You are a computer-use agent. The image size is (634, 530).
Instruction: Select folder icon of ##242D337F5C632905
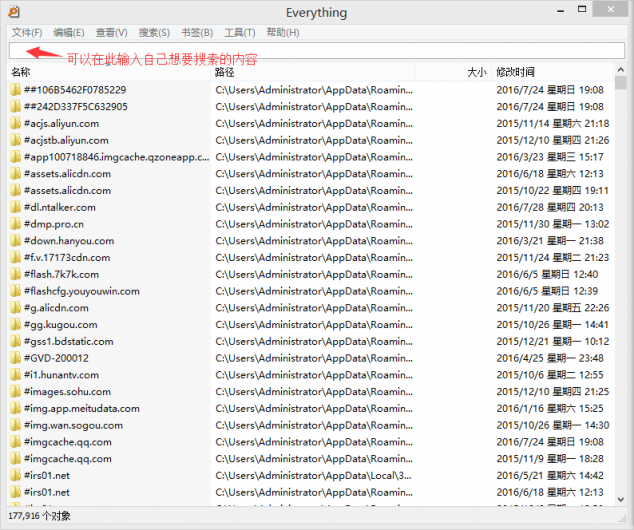[15, 107]
